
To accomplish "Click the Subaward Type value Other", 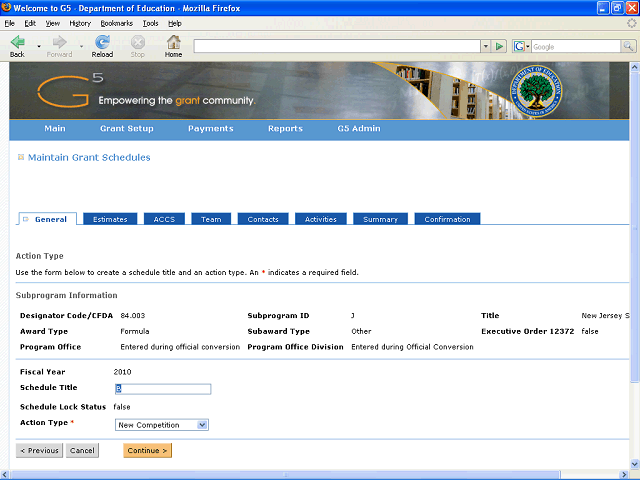I will [361, 331].
